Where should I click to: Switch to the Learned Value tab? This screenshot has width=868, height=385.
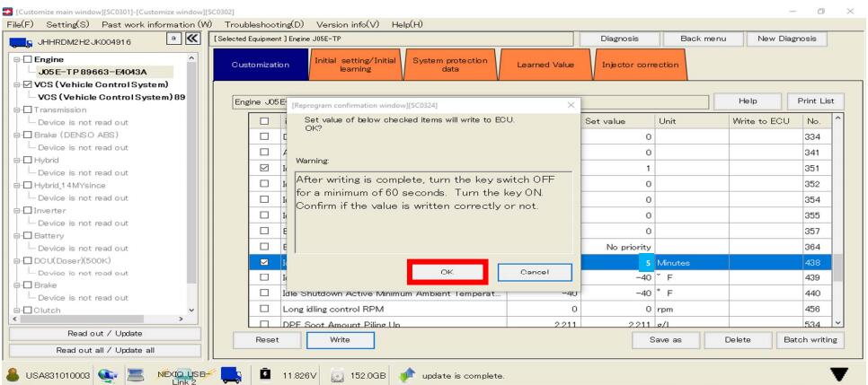[x=545, y=65]
